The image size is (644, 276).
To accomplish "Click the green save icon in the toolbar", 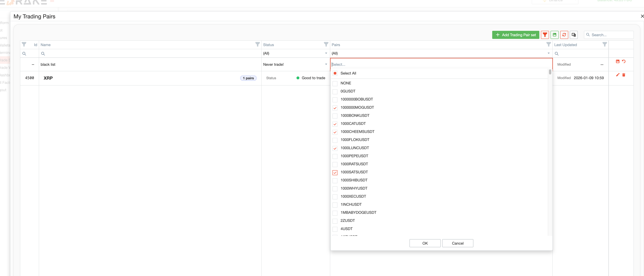I will pyautogui.click(x=555, y=35).
